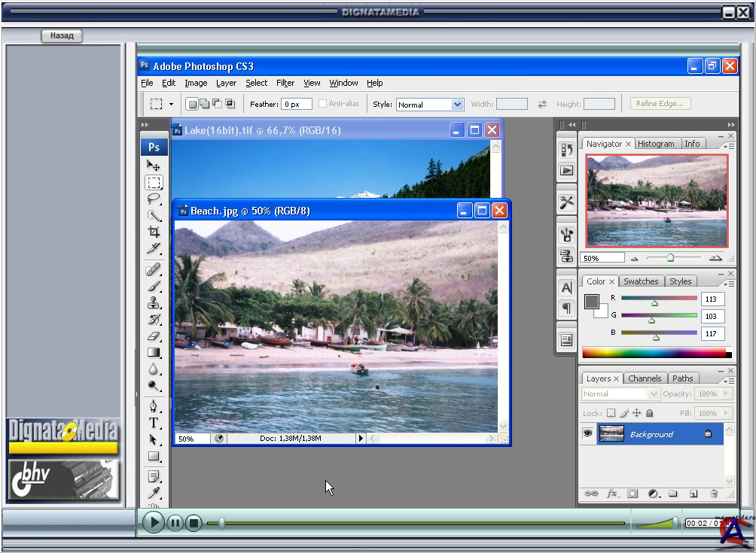The height and width of the screenshot is (553, 756).
Task: Select the Pen tool
Action: tap(154, 406)
